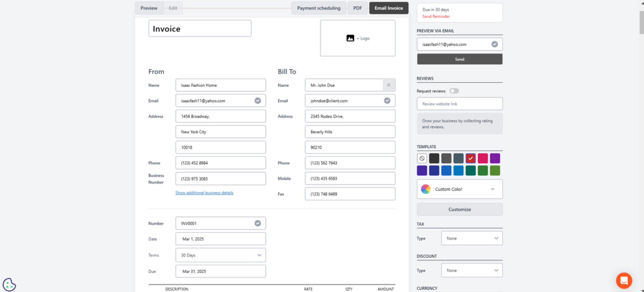Click checkmark icon in Preview via Email field

(495, 44)
